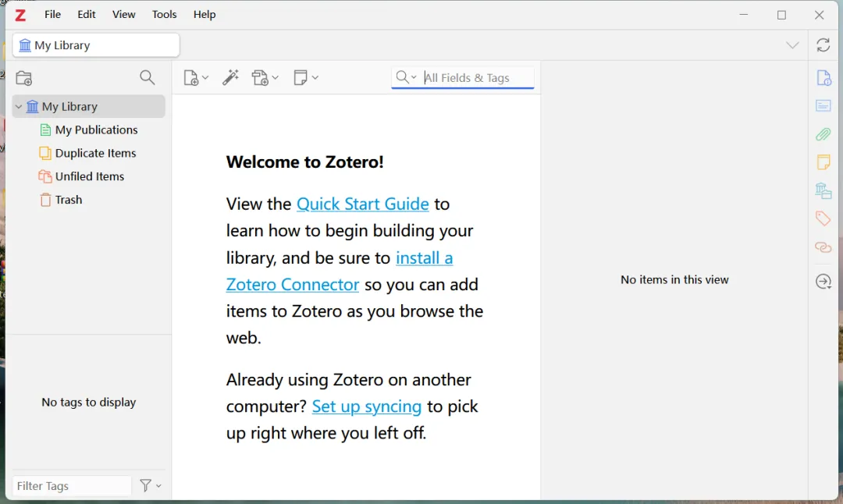Click the library building icon in the tab
The width and height of the screenshot is (843, 504).
tap(25, 45)
